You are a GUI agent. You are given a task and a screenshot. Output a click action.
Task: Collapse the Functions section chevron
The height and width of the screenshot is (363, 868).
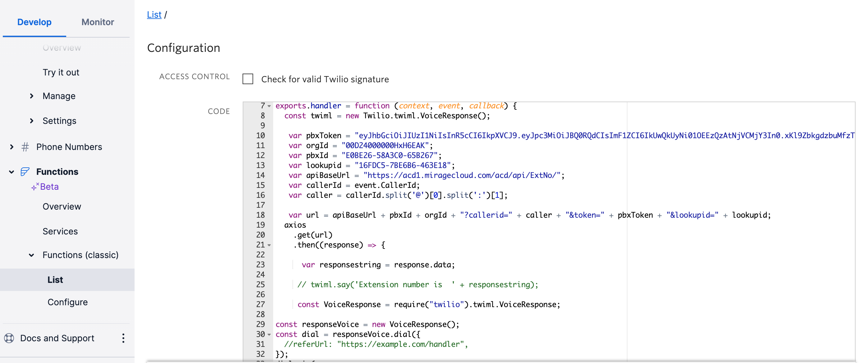coord(11,172)
